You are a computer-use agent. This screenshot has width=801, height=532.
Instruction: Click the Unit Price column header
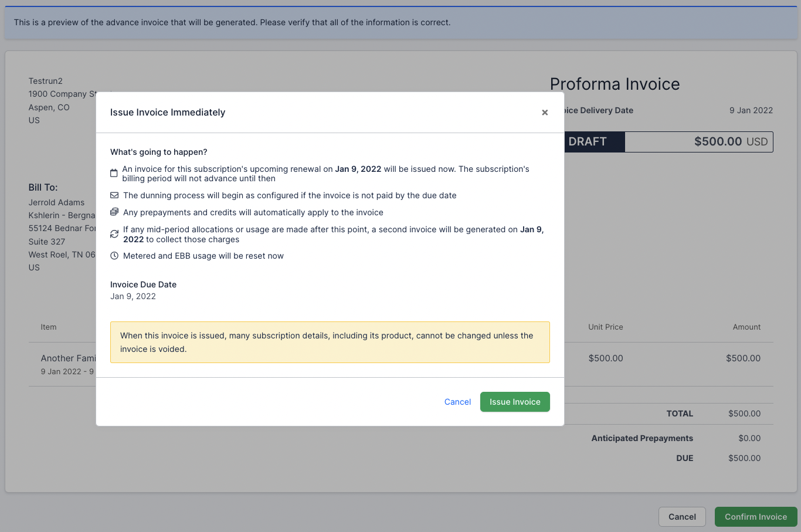605,327
